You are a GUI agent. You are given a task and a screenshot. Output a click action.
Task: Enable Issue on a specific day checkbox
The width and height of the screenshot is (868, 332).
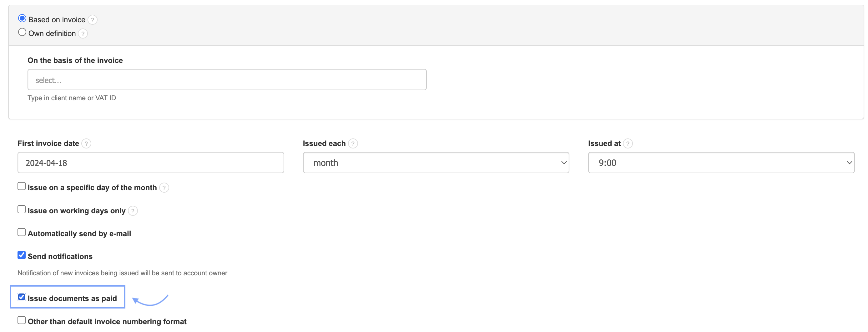click(x=22, y=186)
